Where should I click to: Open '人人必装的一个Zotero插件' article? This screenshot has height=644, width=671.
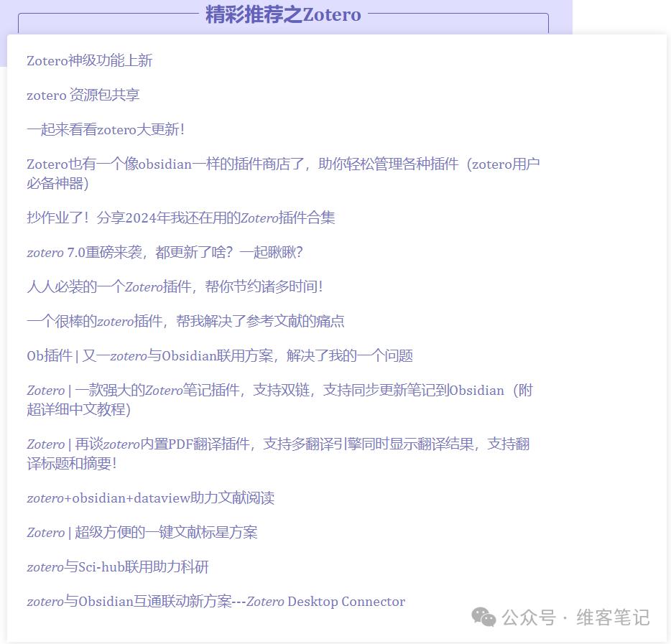[x=175, y=286]
